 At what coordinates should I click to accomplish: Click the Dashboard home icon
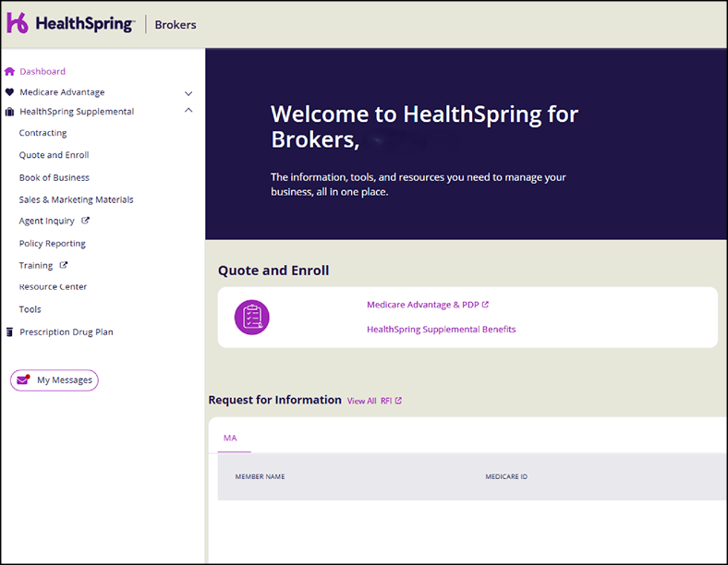tap(9, 71)
